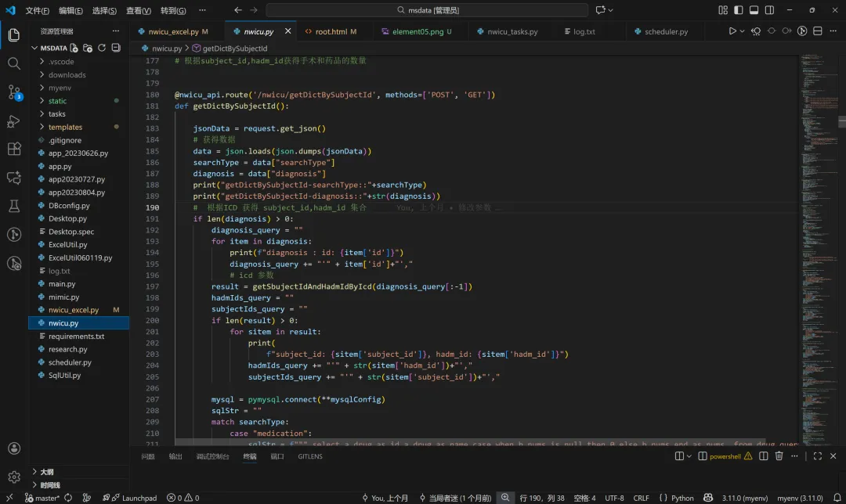Toggle the bottom panel visibility

coord(754,10)
